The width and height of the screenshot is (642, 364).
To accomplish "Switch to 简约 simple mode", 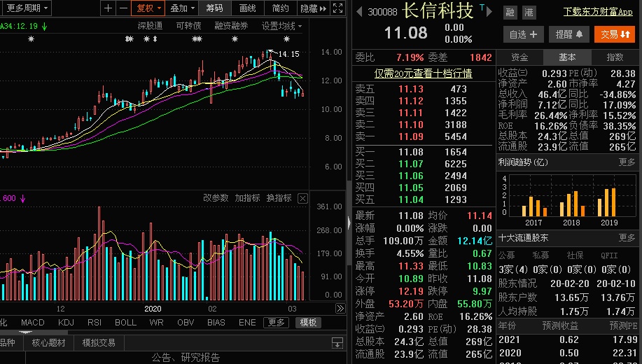I will [280, 8].
